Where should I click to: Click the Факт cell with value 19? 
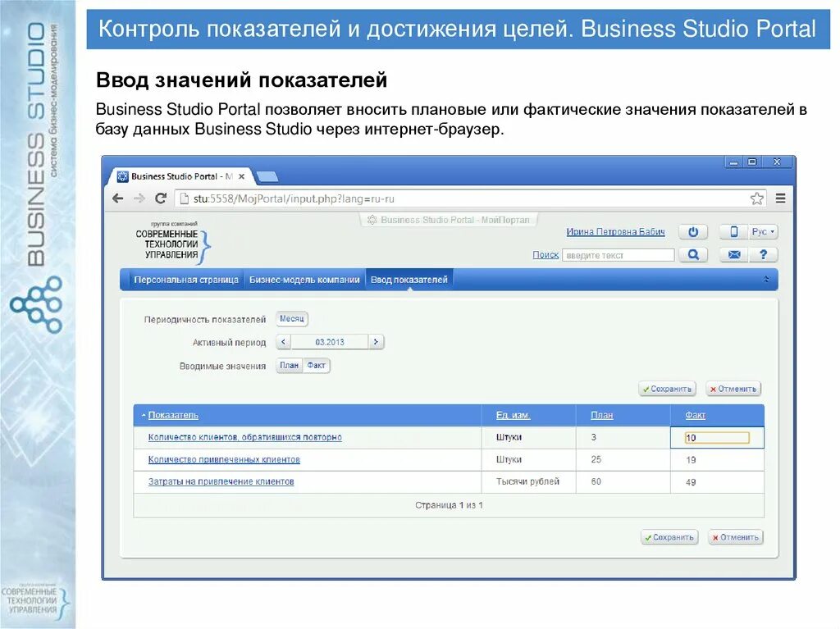coord(717,460)
